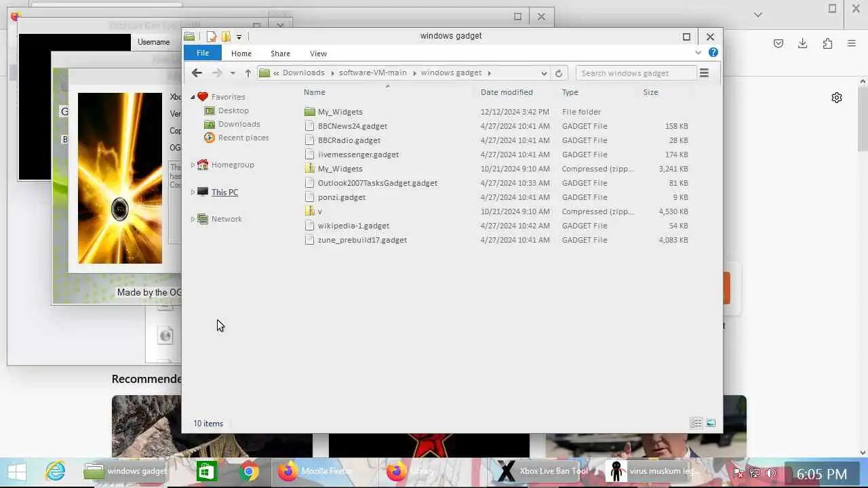Expand the ribbon with the chevron
This screenshot has width=868, height=488.
(698, 53)
